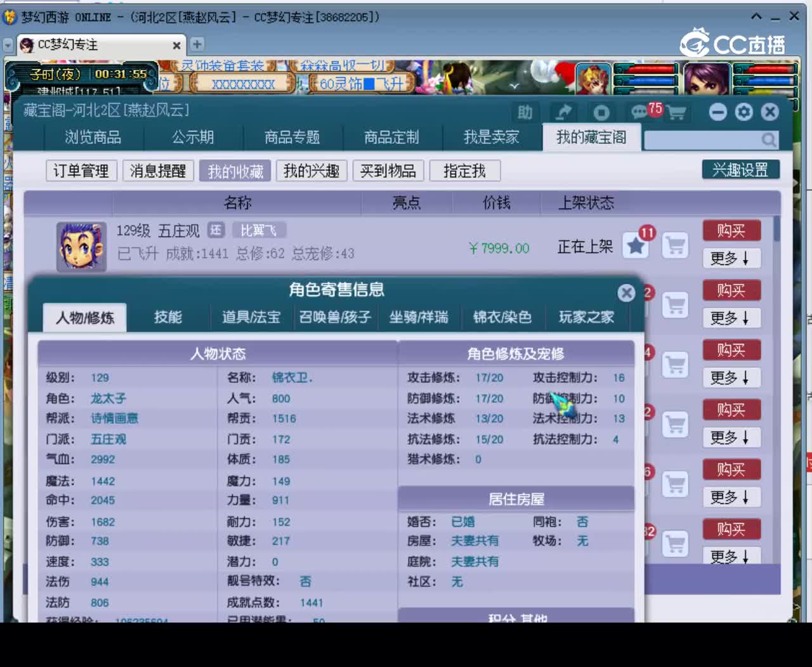Click 购买 in the row with badge 6
Viewport: 812px width, 667px height.
pyautogui.click(x=731, y=469)
